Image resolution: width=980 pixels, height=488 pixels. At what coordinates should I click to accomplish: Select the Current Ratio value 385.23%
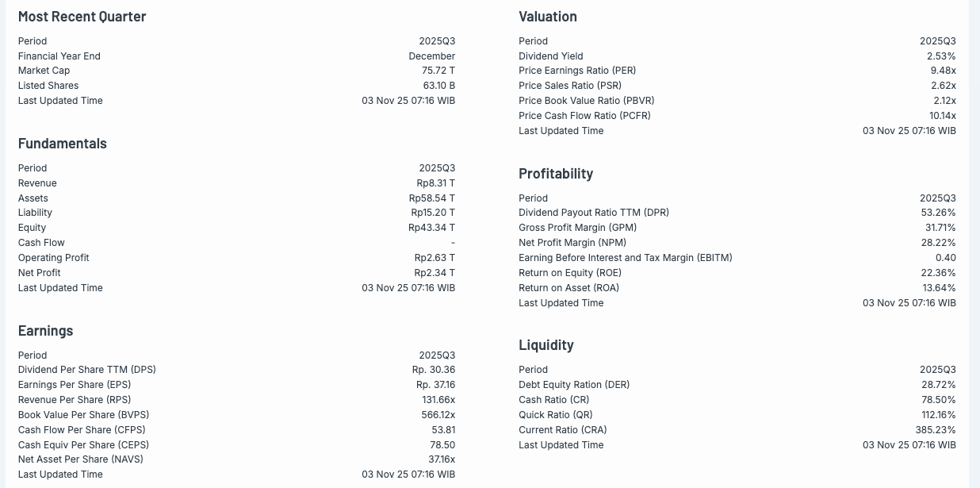(936, 430)
